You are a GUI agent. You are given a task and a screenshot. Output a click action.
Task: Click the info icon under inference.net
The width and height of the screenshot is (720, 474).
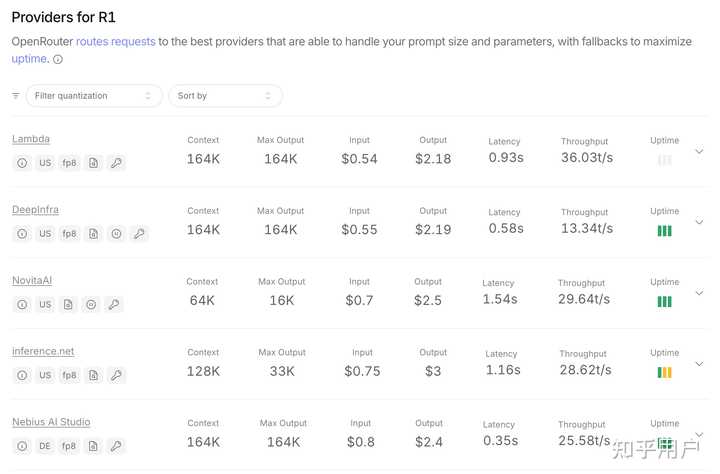pyautogui.click(x=22, y=376)
